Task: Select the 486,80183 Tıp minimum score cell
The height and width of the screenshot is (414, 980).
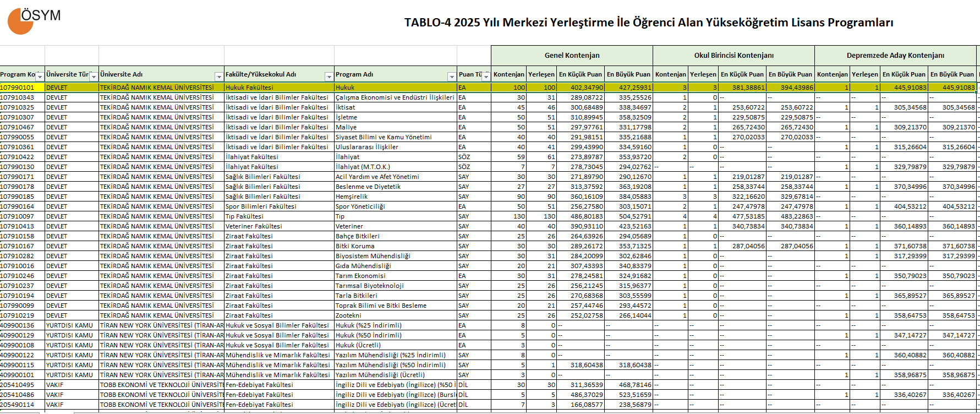Action: [581, 216]
